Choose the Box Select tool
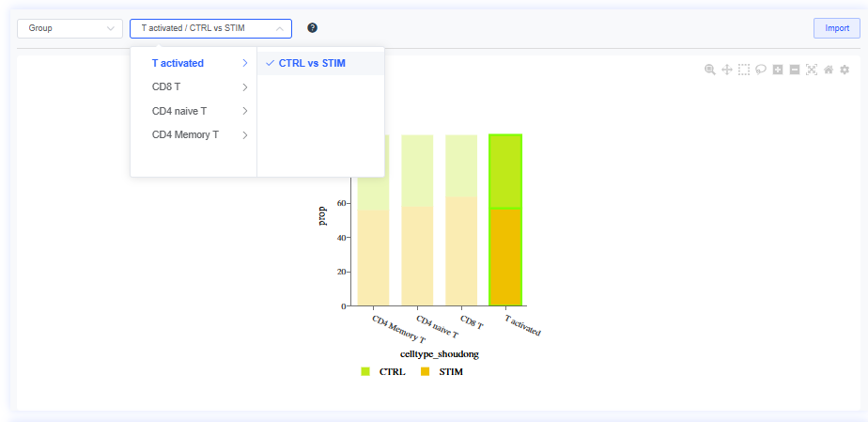The height and width of the screenshot is (422, 868). (x=744, y=70)
